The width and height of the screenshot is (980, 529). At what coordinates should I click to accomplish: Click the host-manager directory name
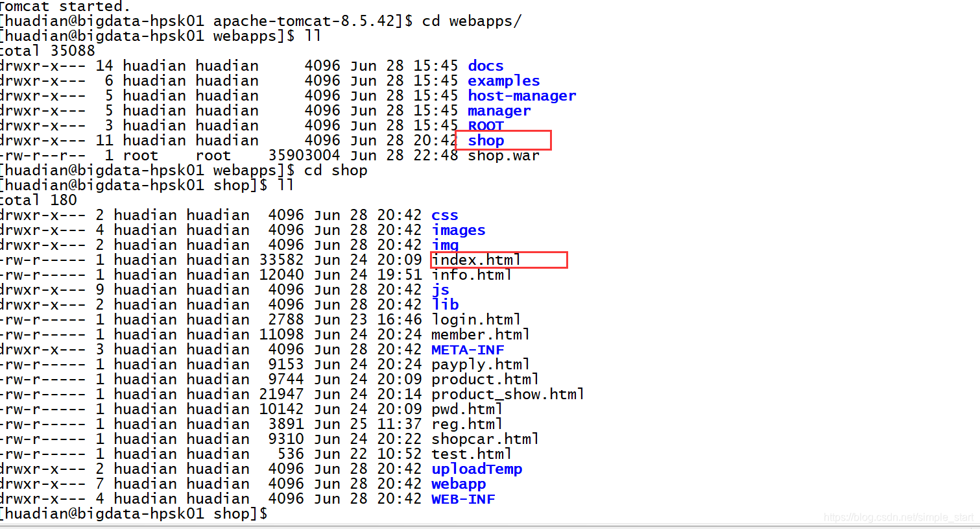coord(522,96)
